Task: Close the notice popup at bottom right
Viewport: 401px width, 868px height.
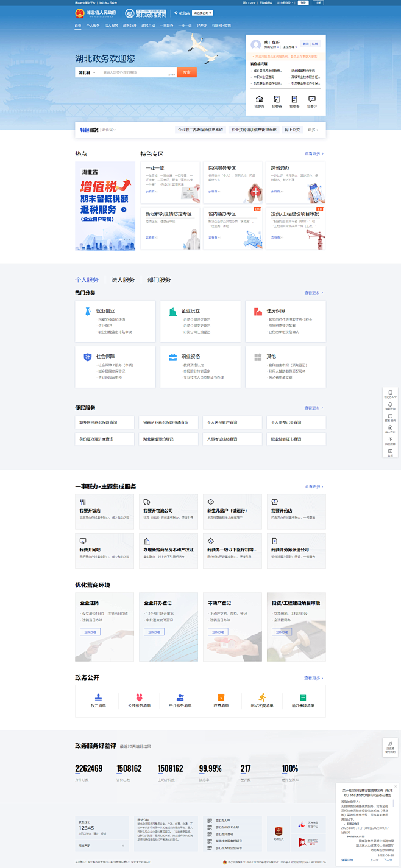Action: [395, 786]
